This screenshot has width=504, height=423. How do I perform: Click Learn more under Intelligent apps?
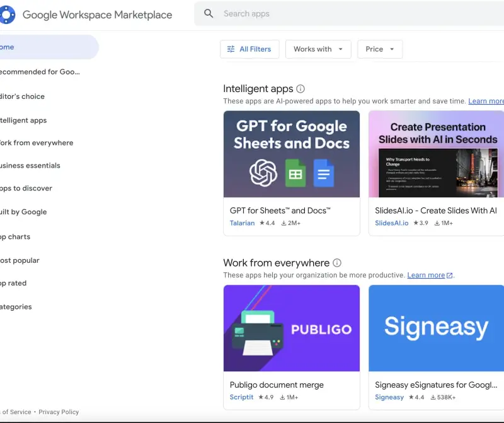pyautogui.click(x=486, y=101)
